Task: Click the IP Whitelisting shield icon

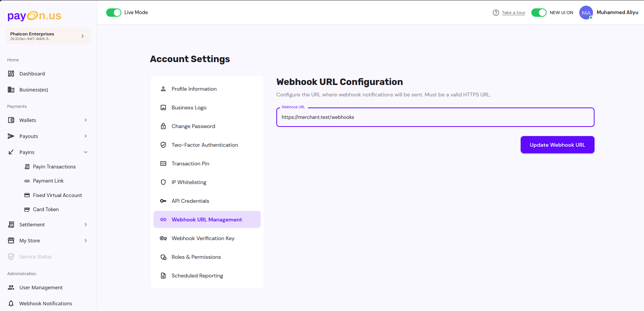Action: (x=163, y=182)
